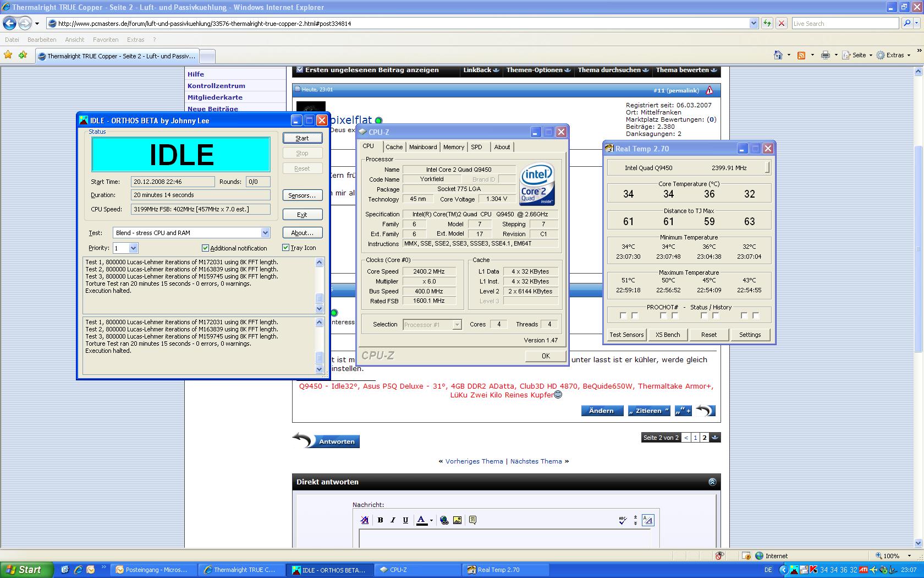Toggle second PROCHOT# core 0 checkbox
Screen dimensions: 924x578
(x=635, y=315)
